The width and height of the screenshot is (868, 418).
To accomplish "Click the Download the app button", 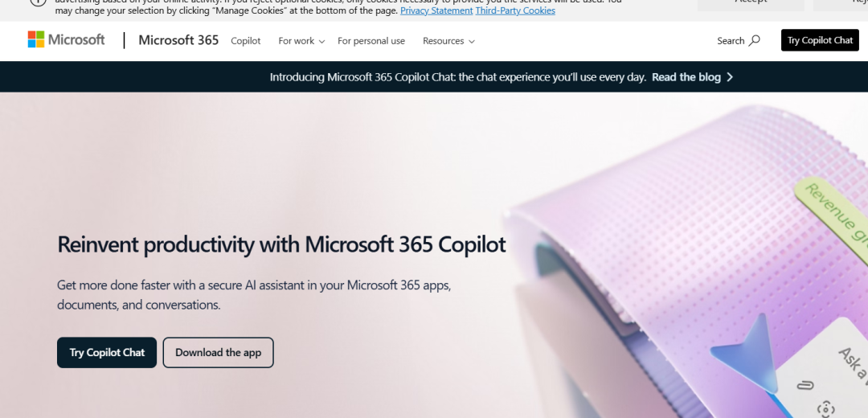I will tap(218, 353).
